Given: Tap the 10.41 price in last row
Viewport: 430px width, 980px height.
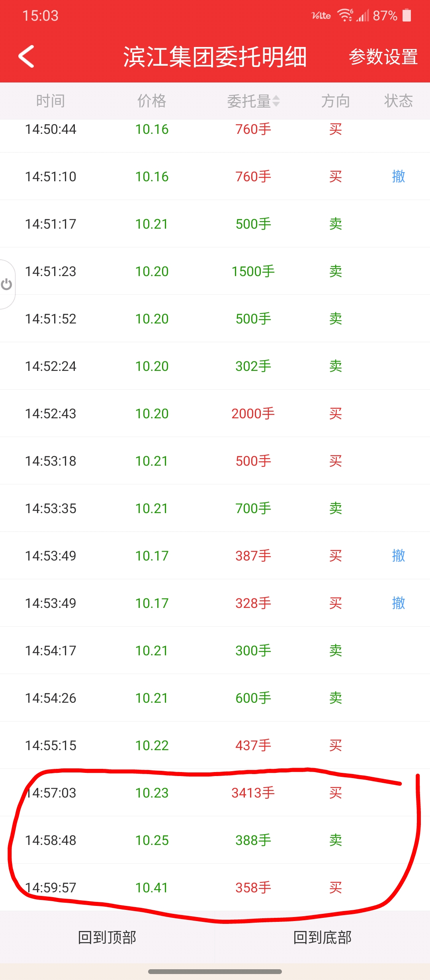Looking at the screenshot, I should click(x=152, y=888).
